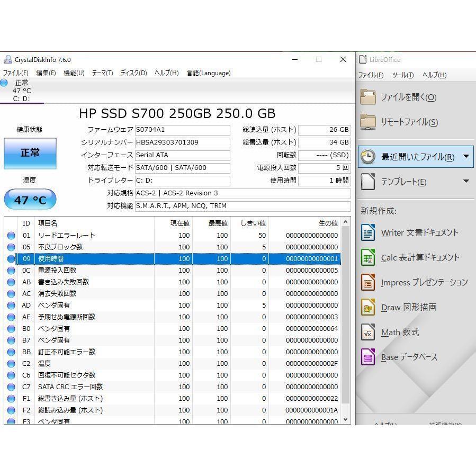The width and height of the screenshot is (476, 476).
Task: Click the 47 °C temperature button
Action: [30, 200]
